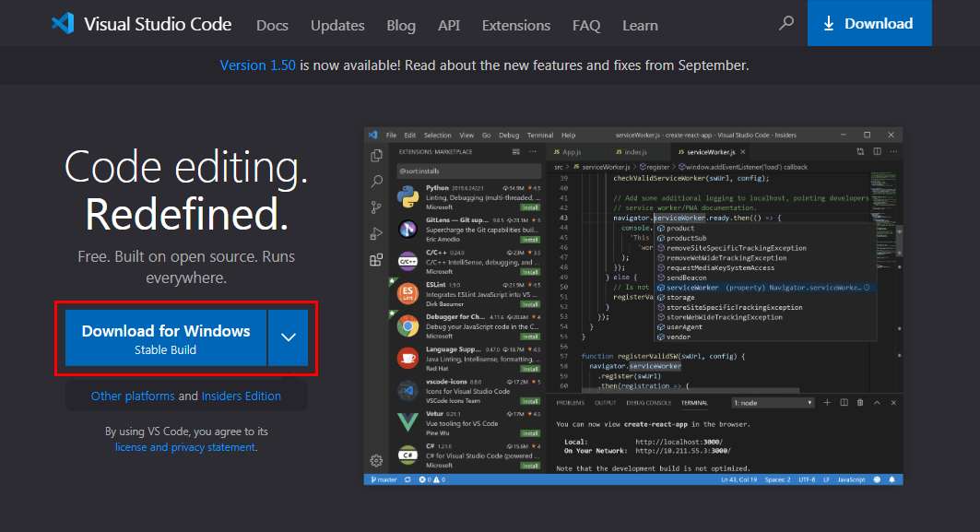The height and width of the screenshot is (532, 980).
Task: Open the Updates navigation item
Action: [337, 26]
